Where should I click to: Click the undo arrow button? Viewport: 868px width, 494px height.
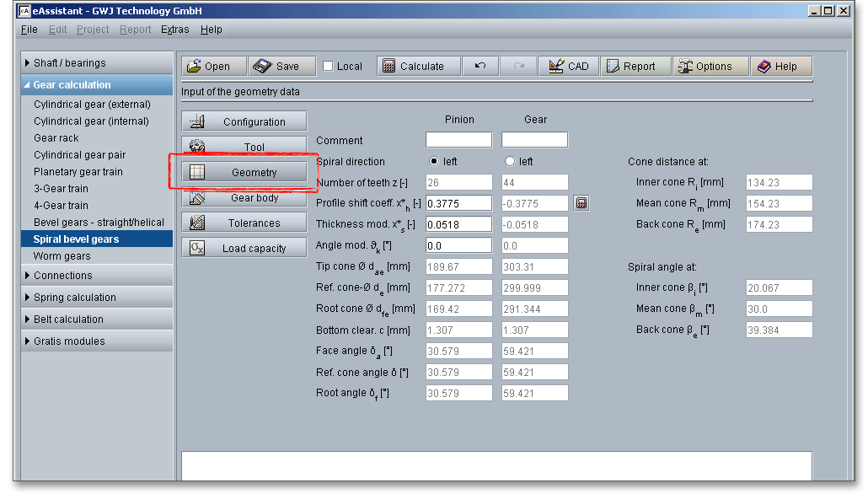coord(480,67)
